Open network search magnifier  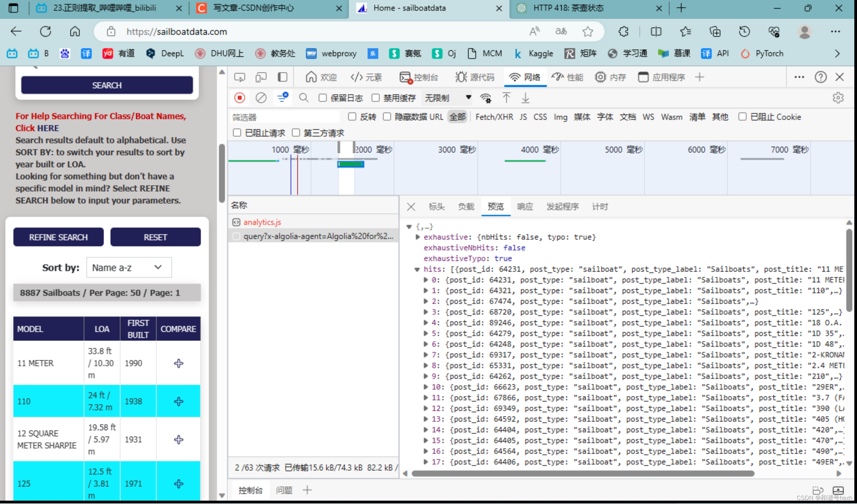(304, 98)
